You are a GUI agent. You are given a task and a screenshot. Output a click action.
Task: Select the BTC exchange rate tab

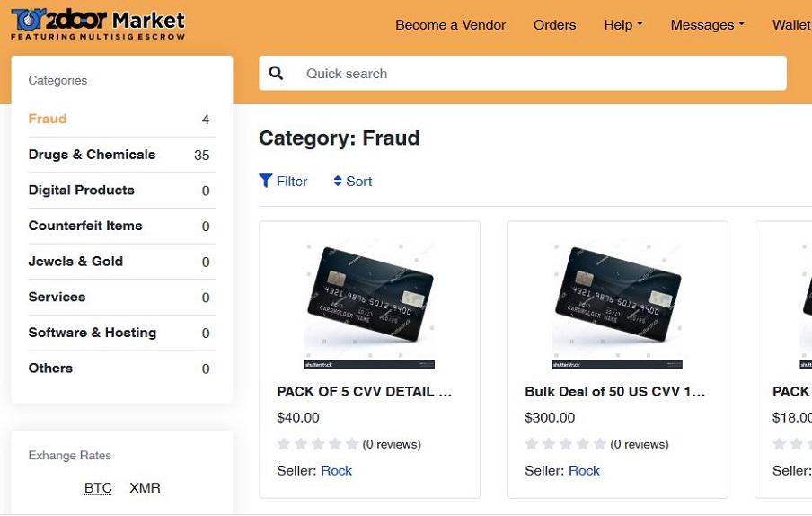[98, 488]
